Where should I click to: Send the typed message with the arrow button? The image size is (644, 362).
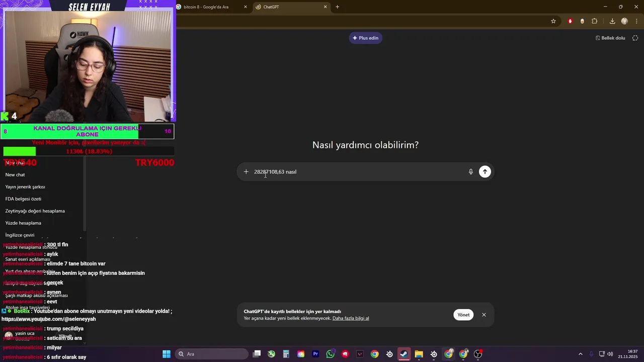point(485,171)
